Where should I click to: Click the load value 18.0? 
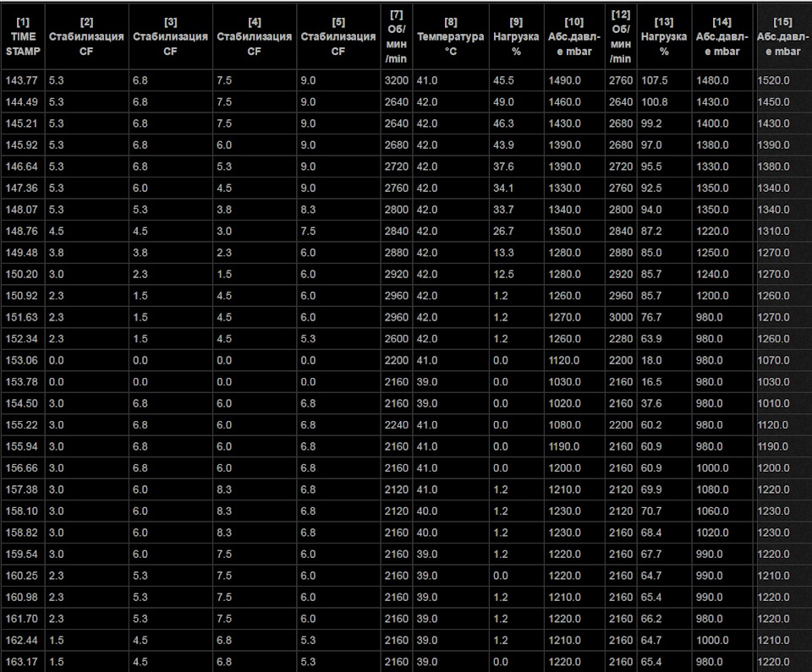[651, 360]
